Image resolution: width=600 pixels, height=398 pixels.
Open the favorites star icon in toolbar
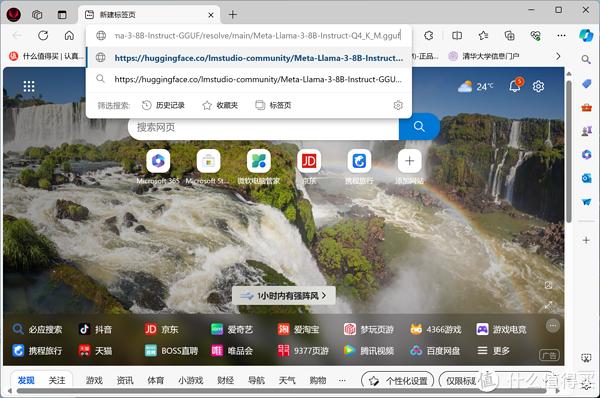[x=483, y=36]
